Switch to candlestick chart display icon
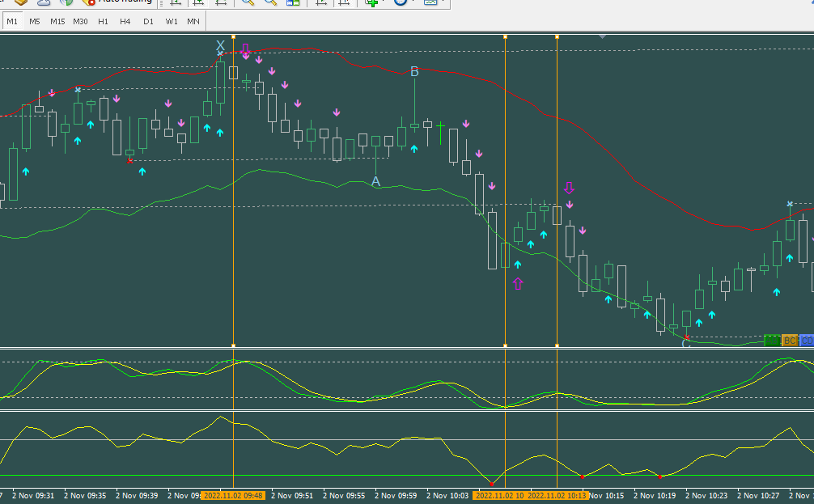The height and width of the screenshot is (504, 814). coord(198,2)
